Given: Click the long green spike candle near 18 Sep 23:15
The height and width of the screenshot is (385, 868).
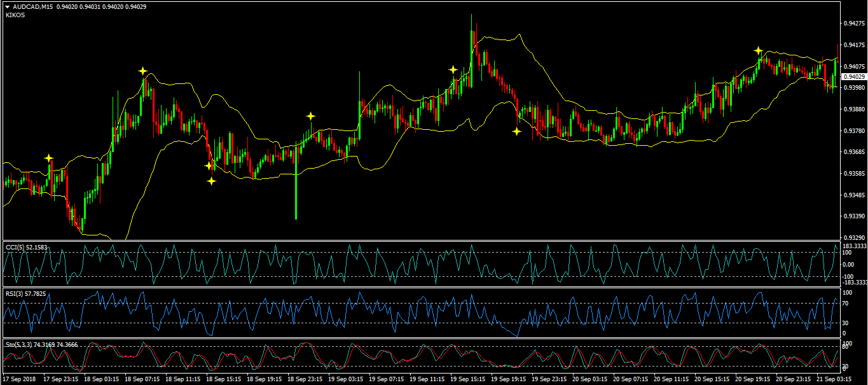Looking at the screenshot, I should pyautogui.click(x=296, y=191).
